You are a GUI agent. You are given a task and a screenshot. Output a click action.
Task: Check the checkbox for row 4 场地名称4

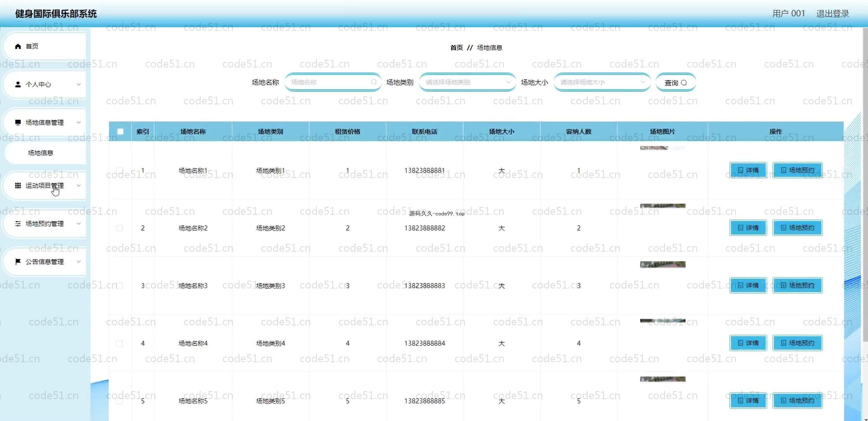pyautogui.click(x=119, y=343)
